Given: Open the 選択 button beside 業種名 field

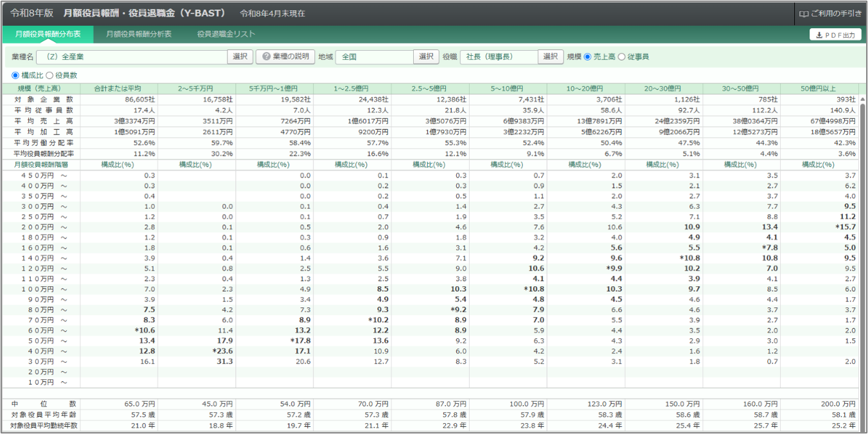Looking at the screenshot, I should [x=240, y=57].
